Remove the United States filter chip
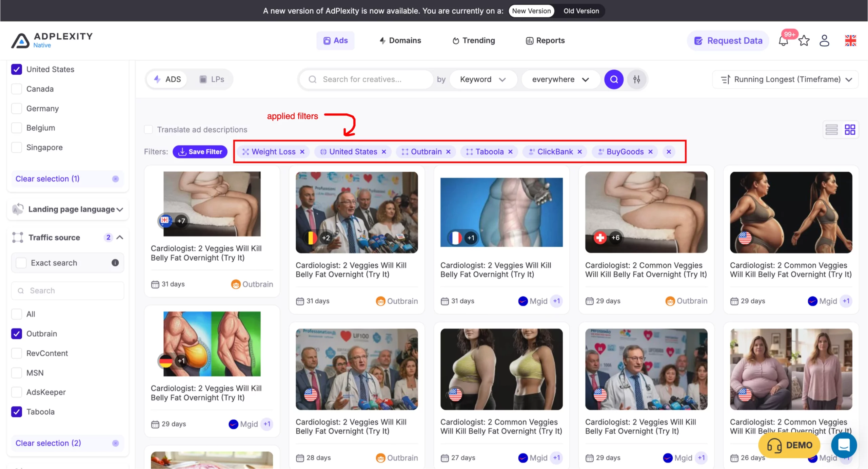Screen dimensions: 868x469 pyautogui.click(x=384, y=152)
